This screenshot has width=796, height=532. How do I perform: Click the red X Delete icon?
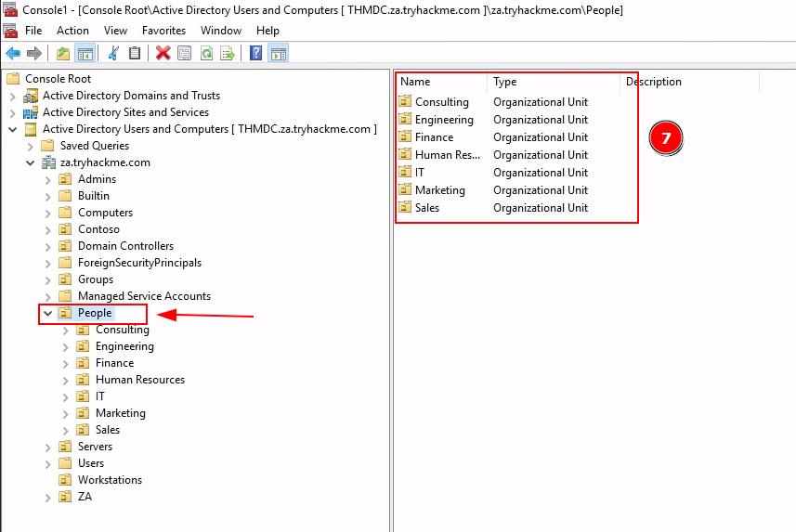coord(163,53)
